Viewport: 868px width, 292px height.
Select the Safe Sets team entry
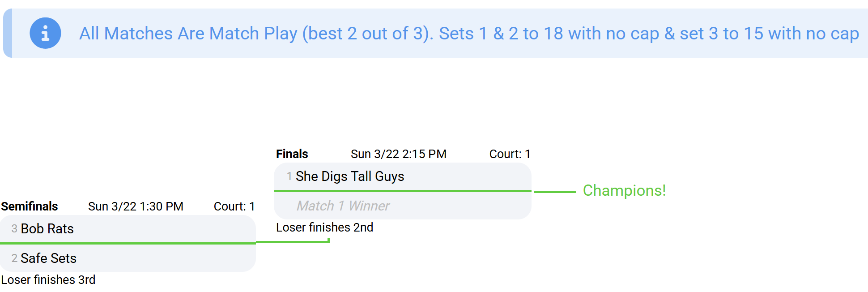48,258
